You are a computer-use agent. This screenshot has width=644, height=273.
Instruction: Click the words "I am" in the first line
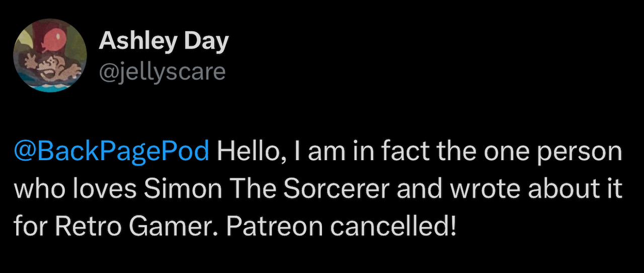pos(317,152)
